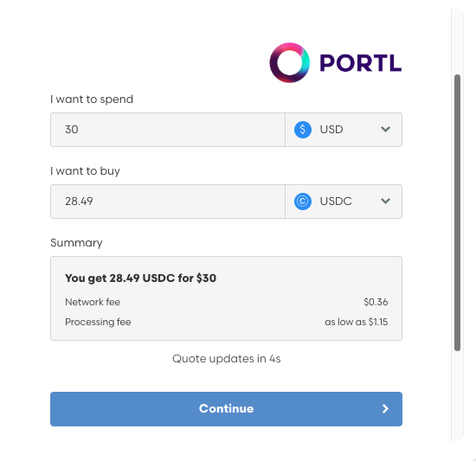Click the PORTL ring logo icon
The image size is (476, 461).
pos(290,63)
